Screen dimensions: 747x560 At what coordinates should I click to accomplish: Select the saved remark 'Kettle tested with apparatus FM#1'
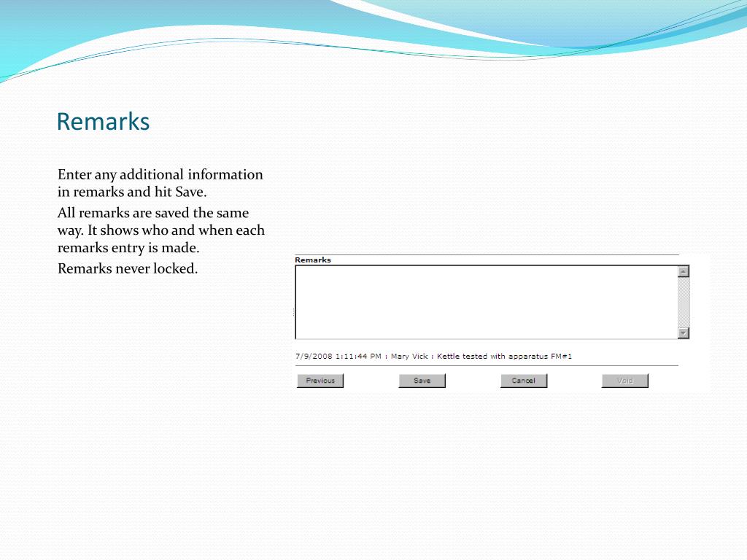504,356
